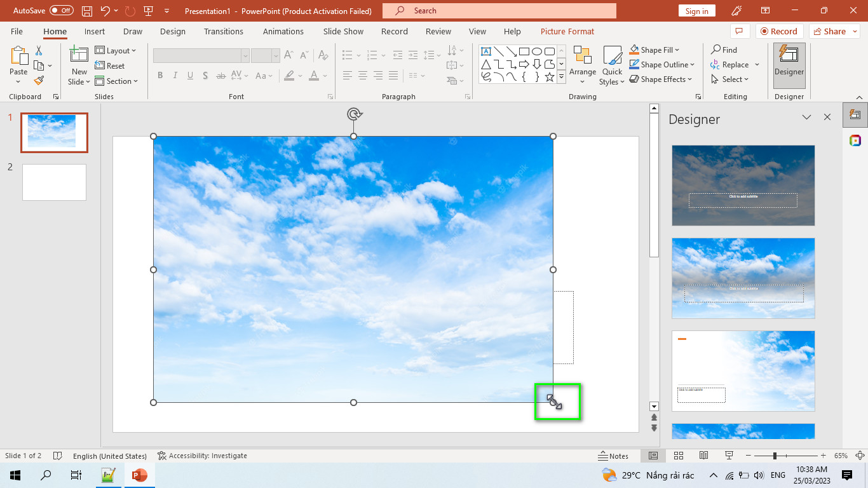The width and height of the screenshot is (868, 488).
Task: Select the Format Painter brush
Action: point(39,81)
